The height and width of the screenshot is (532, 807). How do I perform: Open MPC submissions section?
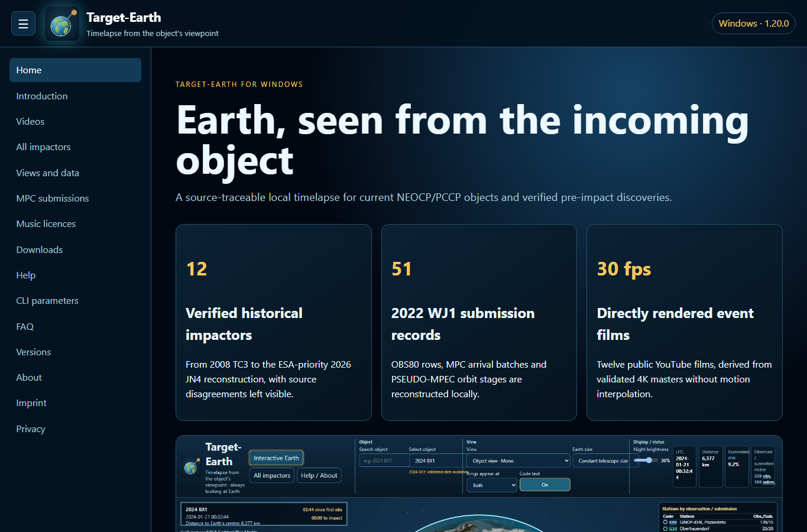[75, 198]
